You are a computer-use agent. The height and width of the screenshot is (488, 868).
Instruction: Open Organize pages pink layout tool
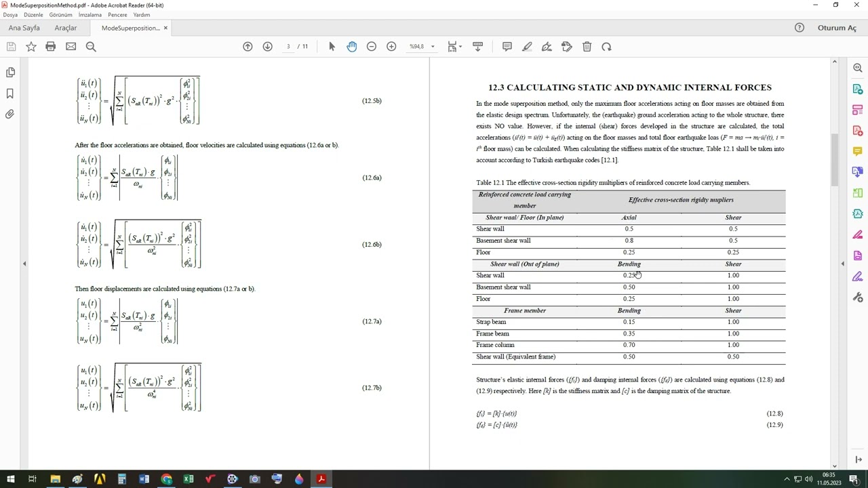click(857, 110)
